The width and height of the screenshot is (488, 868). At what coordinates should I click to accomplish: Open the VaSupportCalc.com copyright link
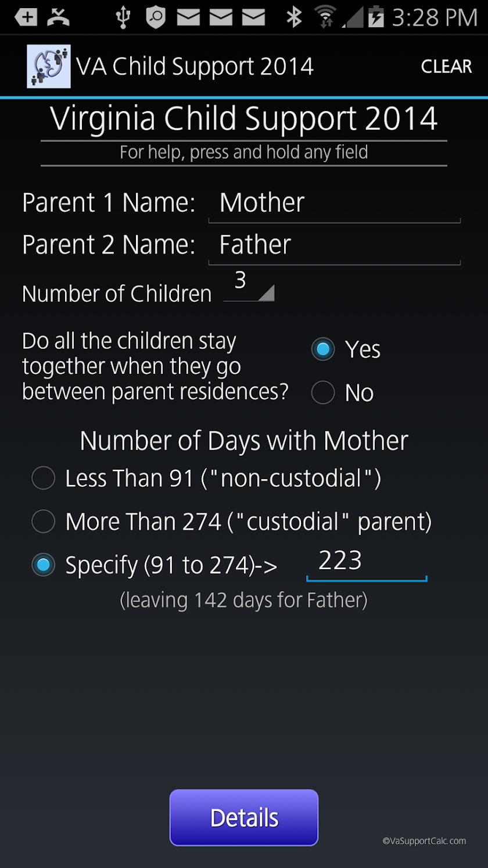pyautogui.click(x=424, y=841)
